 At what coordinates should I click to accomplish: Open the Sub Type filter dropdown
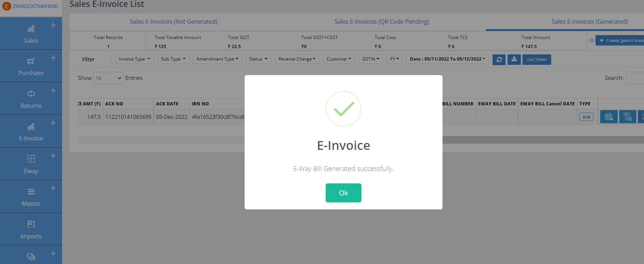tap(173, 59)
